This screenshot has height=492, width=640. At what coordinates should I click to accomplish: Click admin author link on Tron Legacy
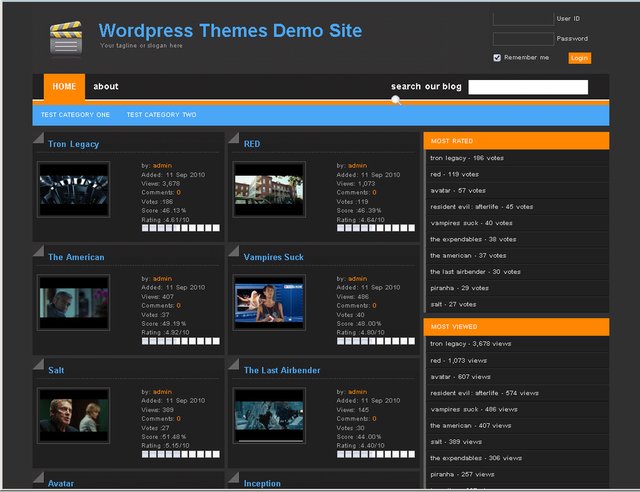pos(162,166)
